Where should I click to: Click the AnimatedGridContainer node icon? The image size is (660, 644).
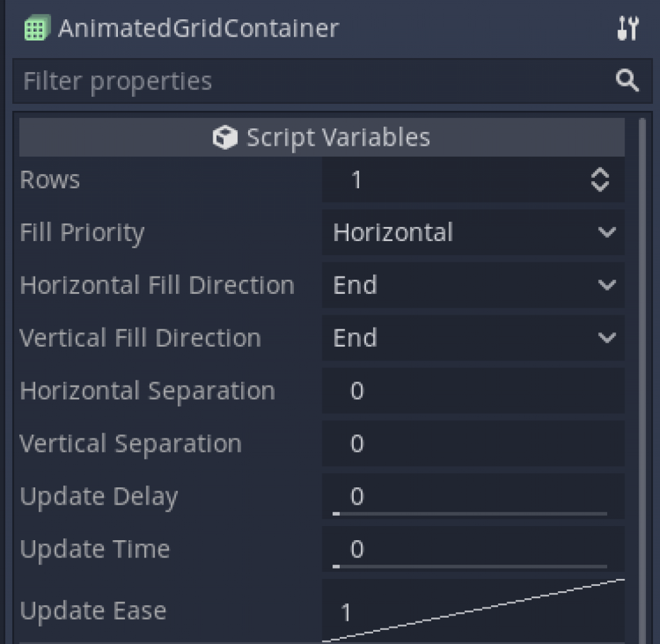(36, 28)
